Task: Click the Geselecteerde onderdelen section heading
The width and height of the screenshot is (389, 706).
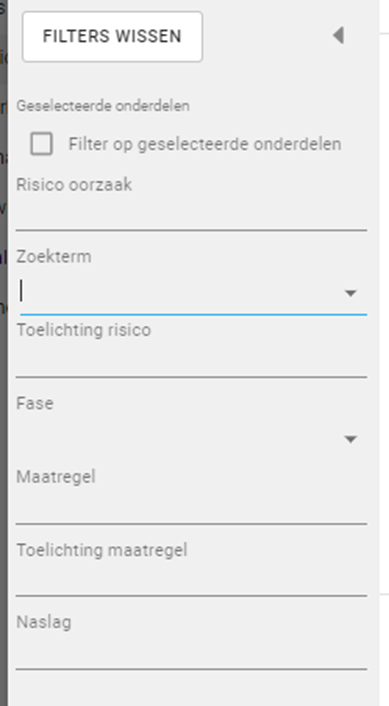Action: [x=103, y=106]
